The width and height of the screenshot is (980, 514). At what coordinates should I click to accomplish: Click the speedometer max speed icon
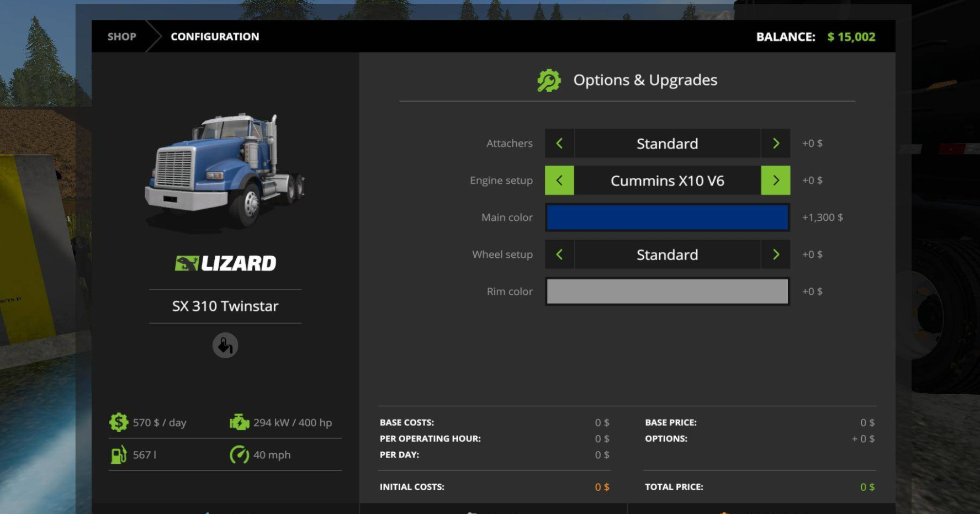239,455
